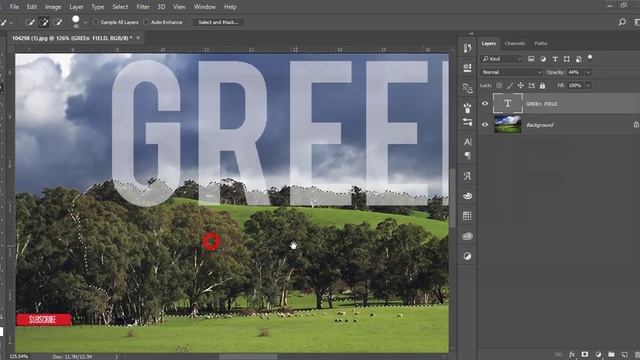Toggle lock all padlock
This screenshot has height=360, width=640.
[542, 85]
